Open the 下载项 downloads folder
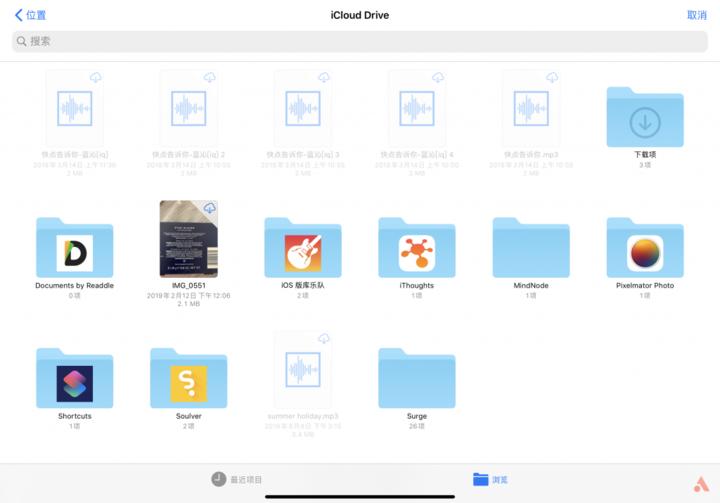Image resolution: width=720 pixels, height=503 pixels. point(645,117)
